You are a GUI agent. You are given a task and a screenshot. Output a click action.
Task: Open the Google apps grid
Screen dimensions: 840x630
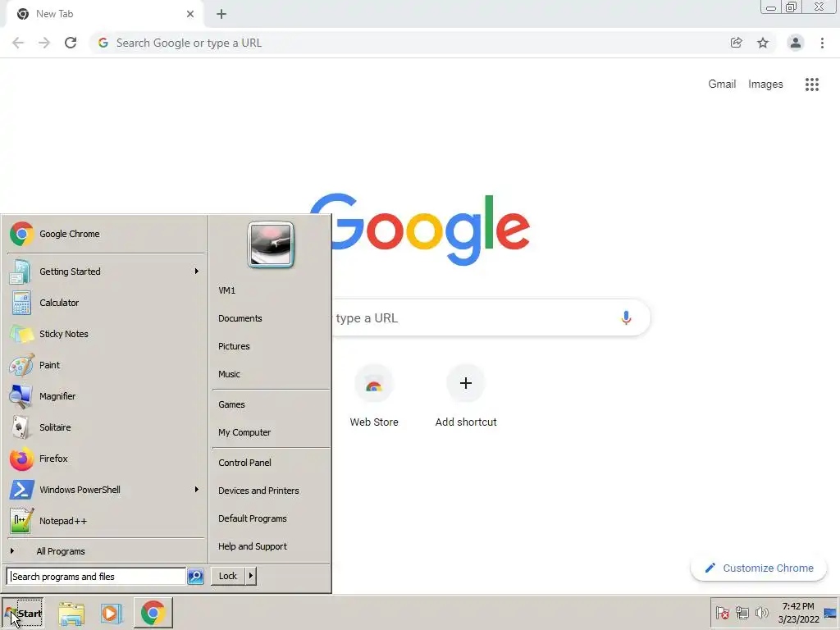[811, 84]
